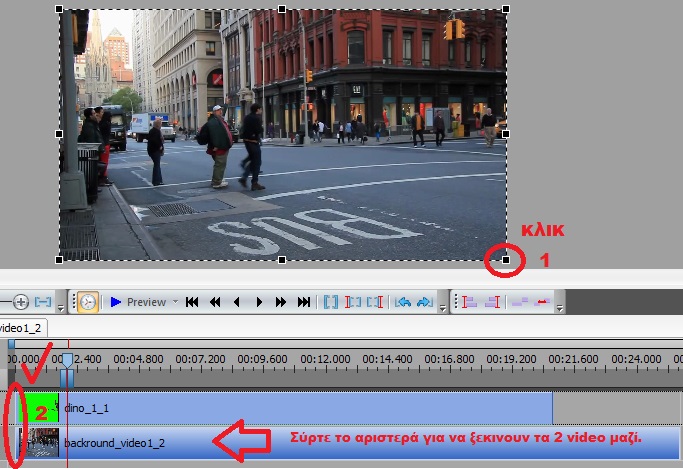
Task: Align blocks to left edge icon
Action: coord(469,302)
